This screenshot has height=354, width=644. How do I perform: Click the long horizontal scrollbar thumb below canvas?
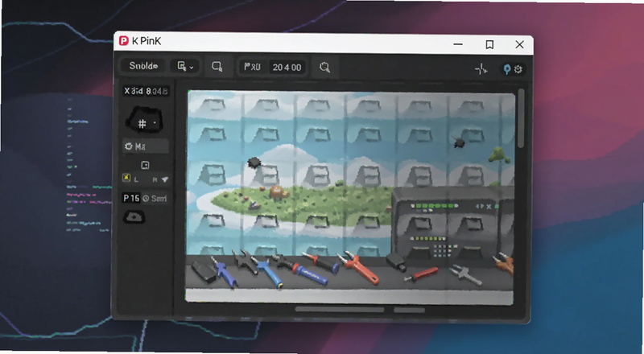point(339,310)
